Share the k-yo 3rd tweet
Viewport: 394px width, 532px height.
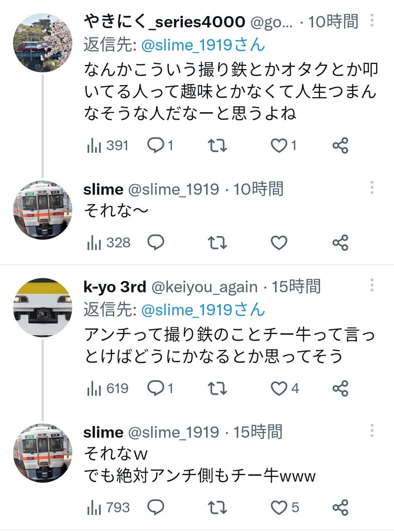tap(340, 389)
